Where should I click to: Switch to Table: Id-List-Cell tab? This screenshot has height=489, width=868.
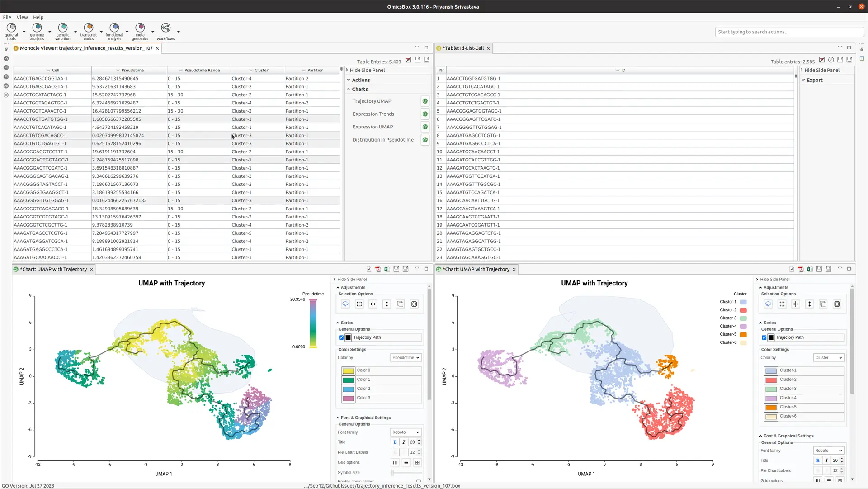463,48
